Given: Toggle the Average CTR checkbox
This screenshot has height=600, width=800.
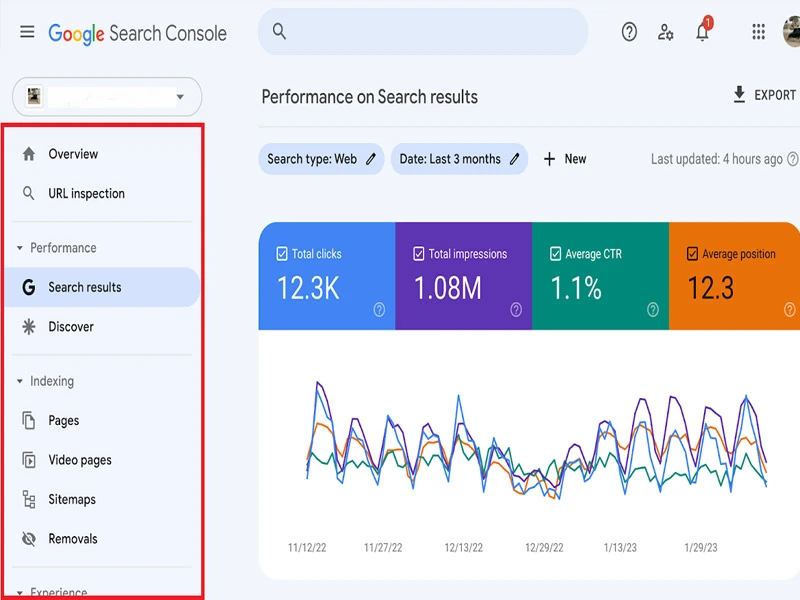Looking at the screenshot, I should click(x=556, y=254).
